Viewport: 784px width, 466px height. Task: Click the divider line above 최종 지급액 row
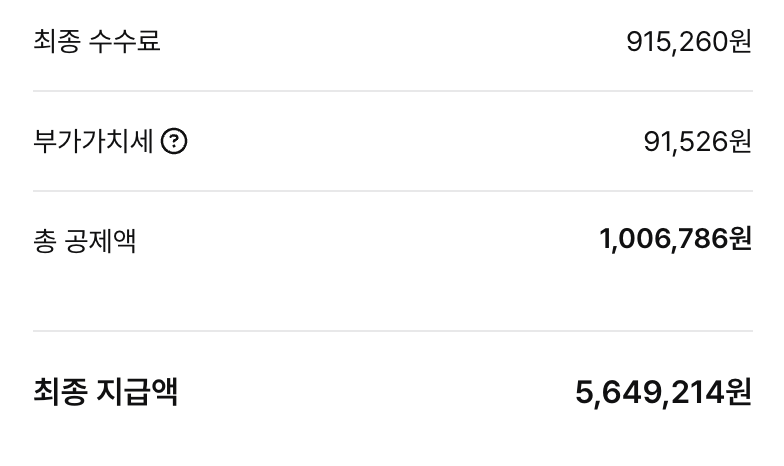tap(392, 331)
